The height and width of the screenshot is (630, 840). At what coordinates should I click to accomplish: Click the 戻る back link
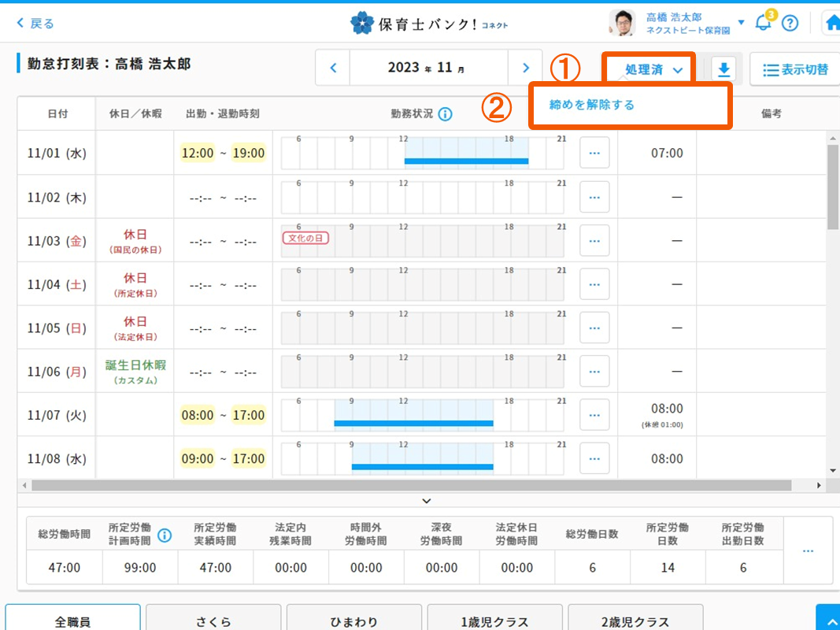(x=35, y=24)
